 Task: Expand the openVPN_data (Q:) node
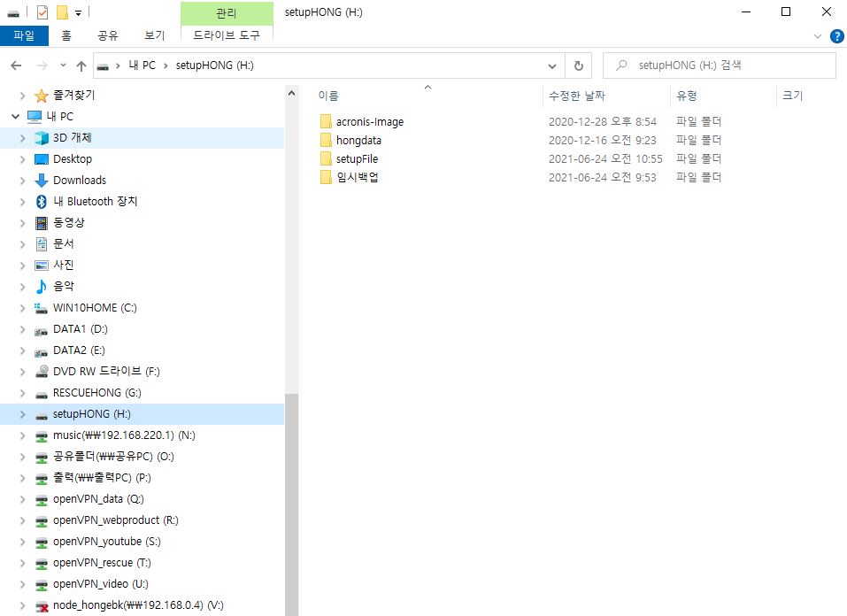tap(22, 499)
